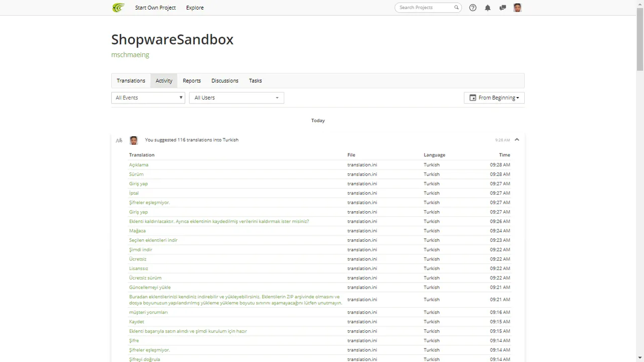Screen dimensions: 644x362
Task: Open Start Own Project
Action: pos(155,8)
